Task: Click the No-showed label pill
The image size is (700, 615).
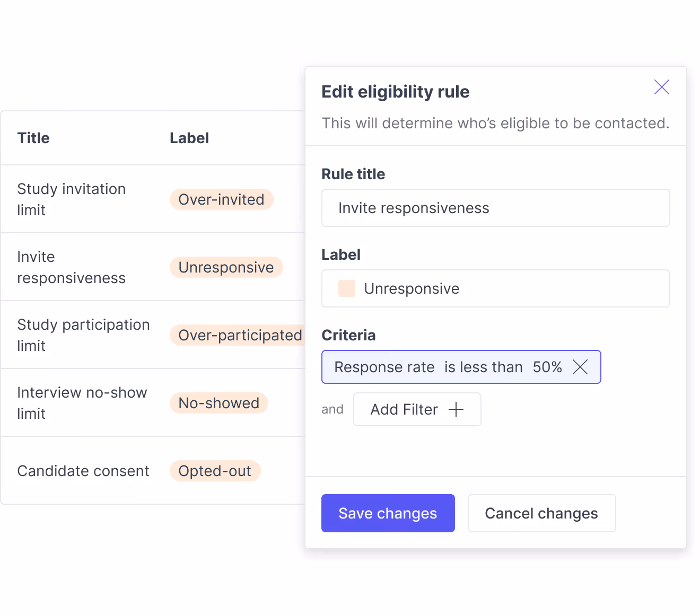Action: coord(218,403)
